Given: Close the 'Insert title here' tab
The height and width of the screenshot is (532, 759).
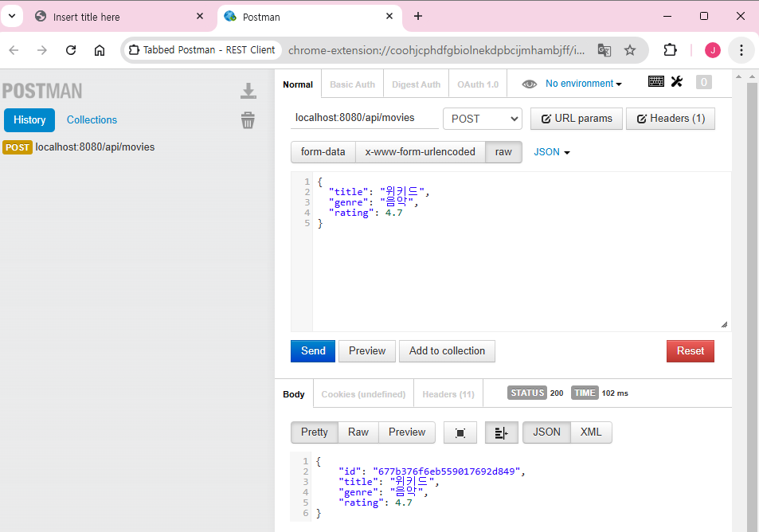Looking at the screenshot, I should (199, 17).
